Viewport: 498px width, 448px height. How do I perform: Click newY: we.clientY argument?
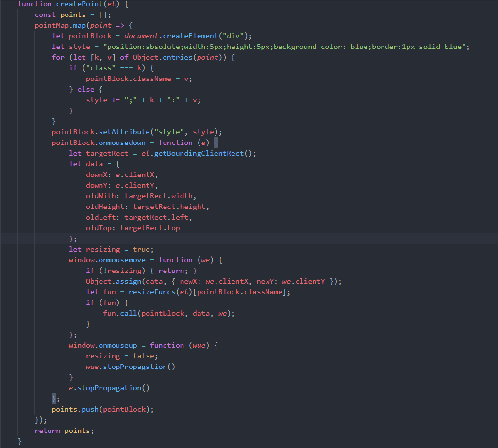tap(291, 281)
